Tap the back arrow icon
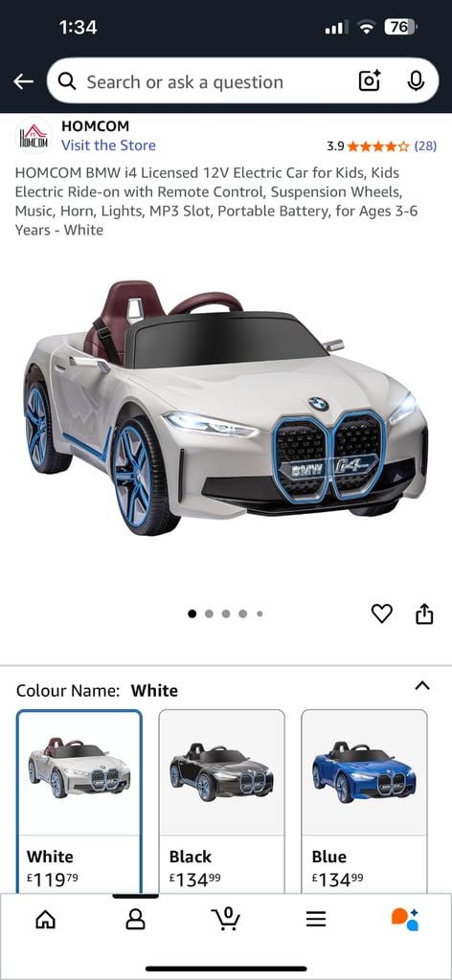 pyautogui.click(x=23, y=82)
